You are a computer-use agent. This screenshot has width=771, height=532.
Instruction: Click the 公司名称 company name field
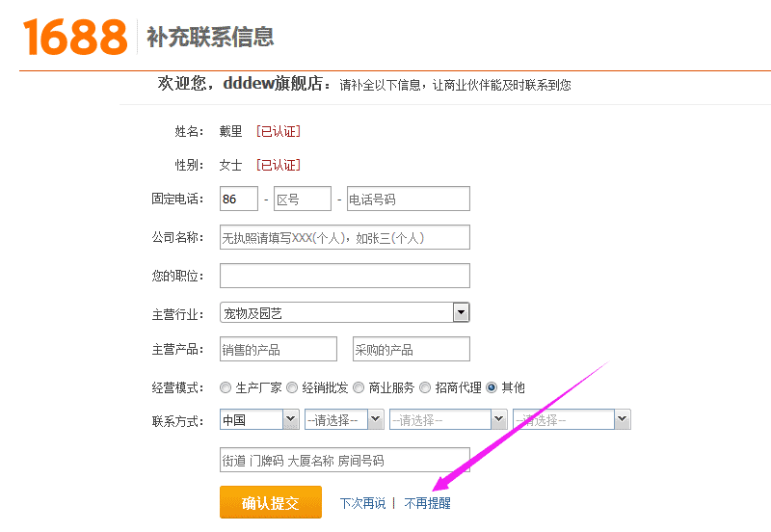(345, 237)
